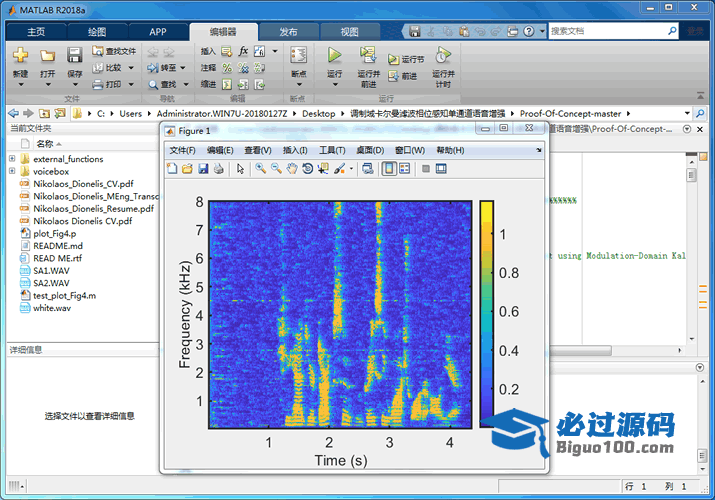Toggle the edit plot arrow tool
Viewport: 715px width, 500px height.
point(240,169)
